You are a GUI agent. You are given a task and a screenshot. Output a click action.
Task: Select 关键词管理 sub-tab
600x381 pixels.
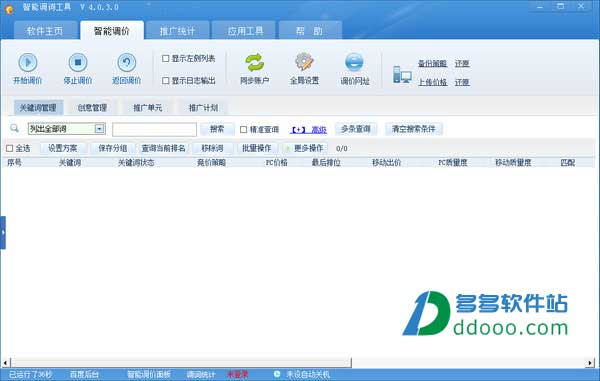pos(38,108)
